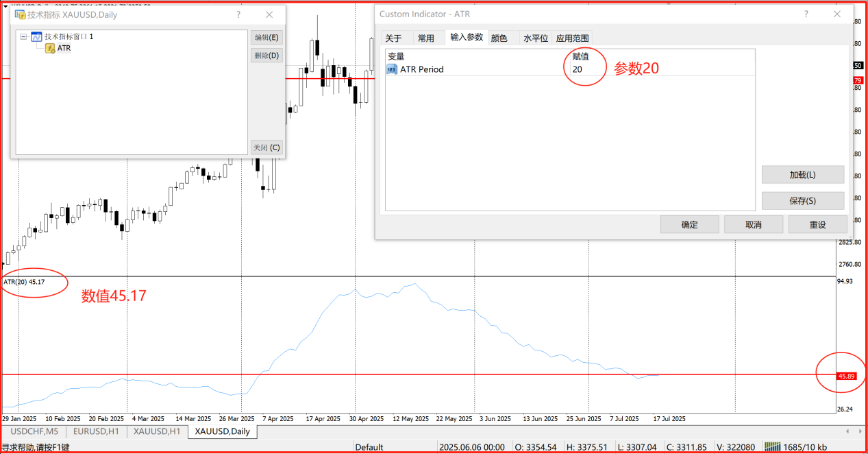Click the 寻求帮助,请按F1键 status text
The image size is (868, 454).
(36, 447)
